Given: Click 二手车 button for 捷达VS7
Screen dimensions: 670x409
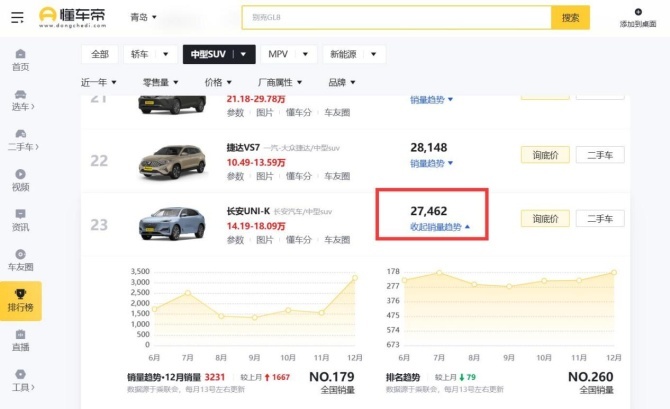Looking at the screenshot, I should [x=600, y=155].
